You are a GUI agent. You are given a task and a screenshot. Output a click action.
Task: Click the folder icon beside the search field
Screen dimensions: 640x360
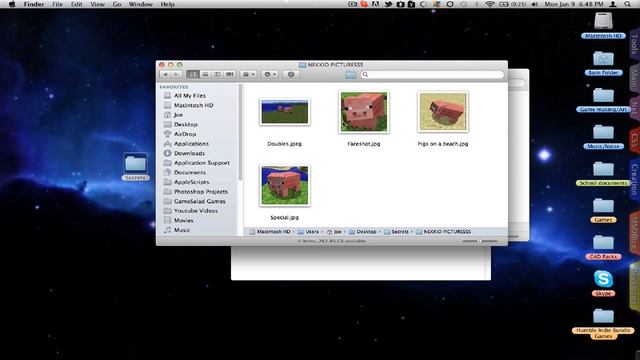351,75
